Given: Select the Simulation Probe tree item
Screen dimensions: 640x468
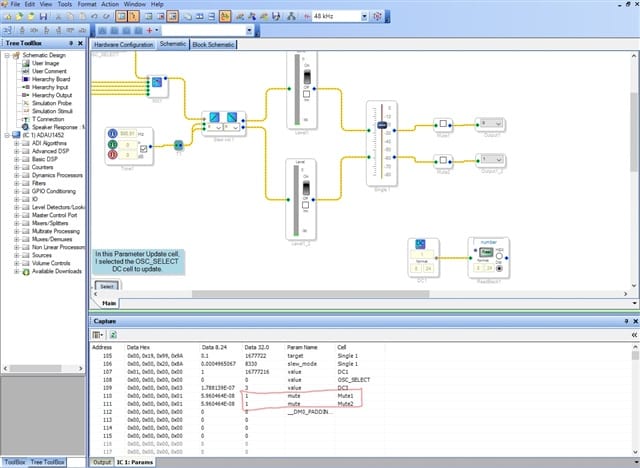Looking at the screenshot, I should (52, 103).
